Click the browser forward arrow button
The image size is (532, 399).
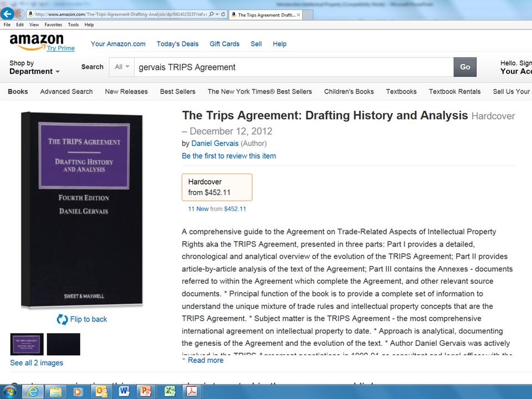[x=20, y=14]
